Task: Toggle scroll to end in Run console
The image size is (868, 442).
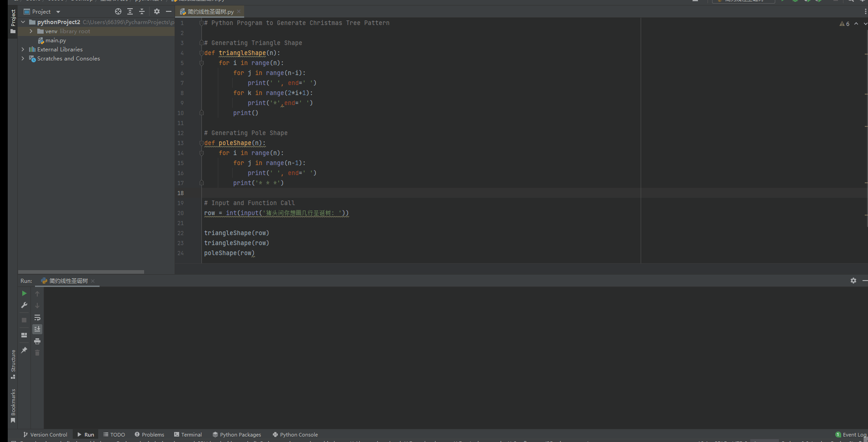Action: click(37, 329)
